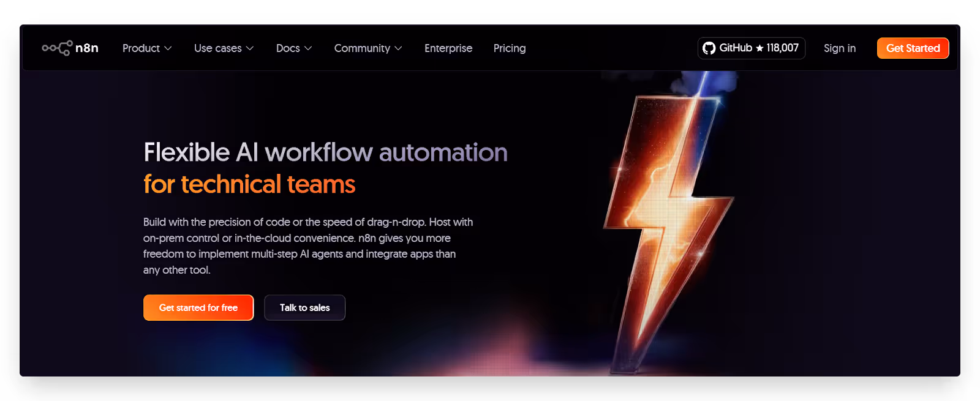Image resolution: width=980 pixels, height=401 pixels.
Task: Click the heading Flexible AI workflow automation
Action: click(x=325, y=152)
